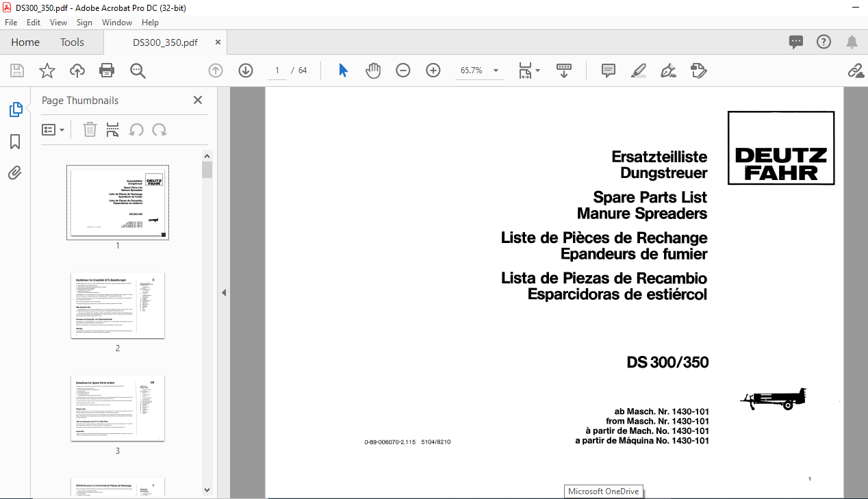Click the Microsoft OneDrive tooltip
This screenshot has height=499, width=868.
coord(603,491)
